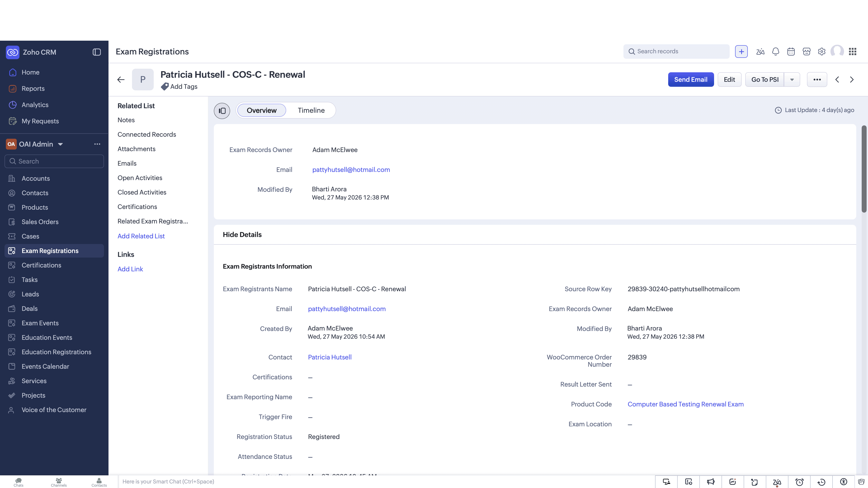Collapse the Hide Details section

(242, 235)
